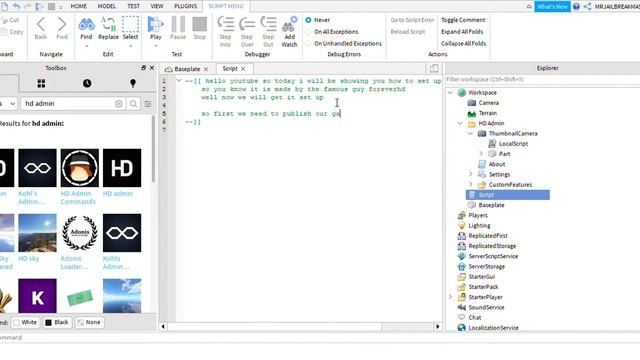Close the Script document tab
The image size is (640, 360).
[x=243, y=69]
